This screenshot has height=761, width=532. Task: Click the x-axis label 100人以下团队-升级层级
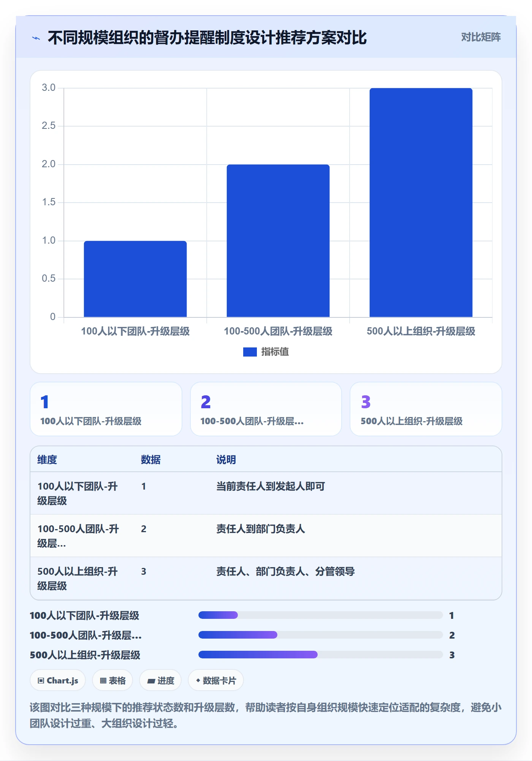135,331
